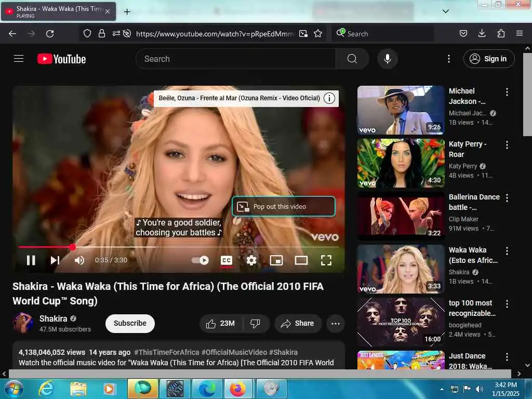Open Windows Explorer folder on taskbar
This screenshot has height=399, width=532.
(78, 389)
